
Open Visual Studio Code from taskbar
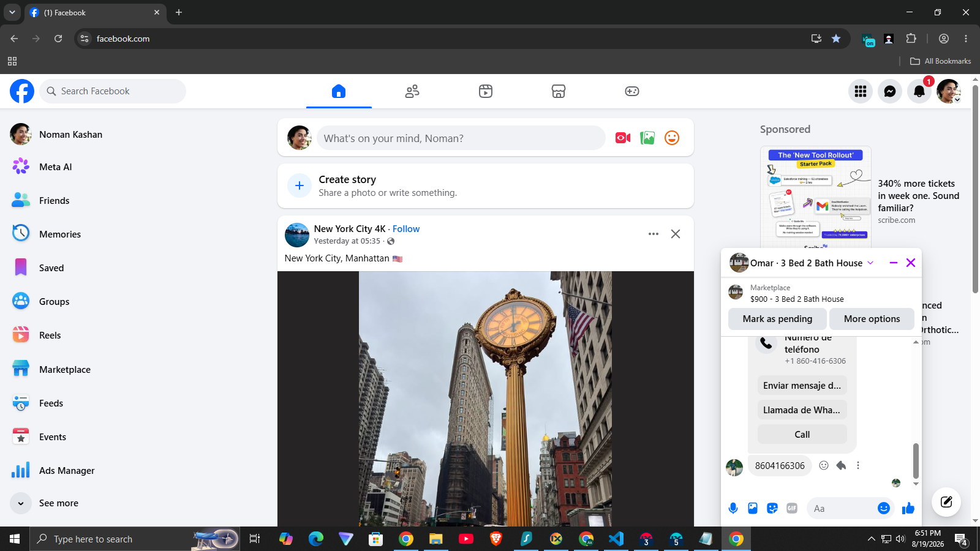point(616,539)
